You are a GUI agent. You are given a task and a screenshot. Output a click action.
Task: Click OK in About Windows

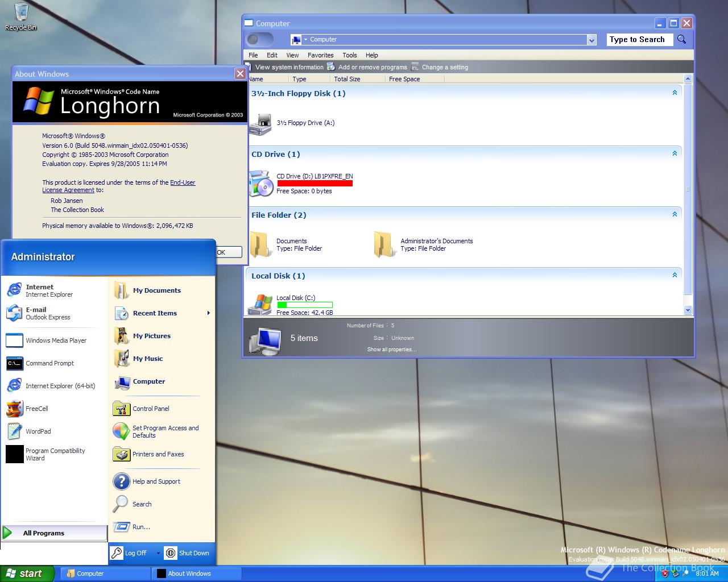coord(229,252)
